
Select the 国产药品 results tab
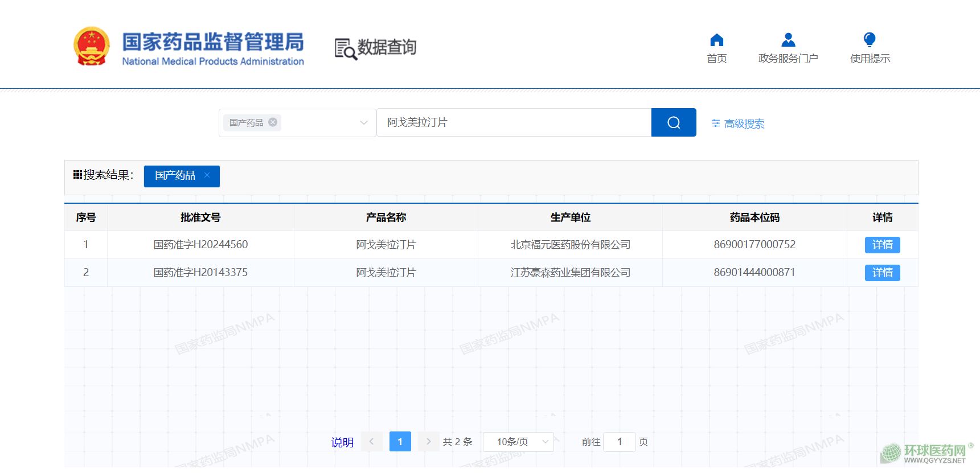pos(175,176)
